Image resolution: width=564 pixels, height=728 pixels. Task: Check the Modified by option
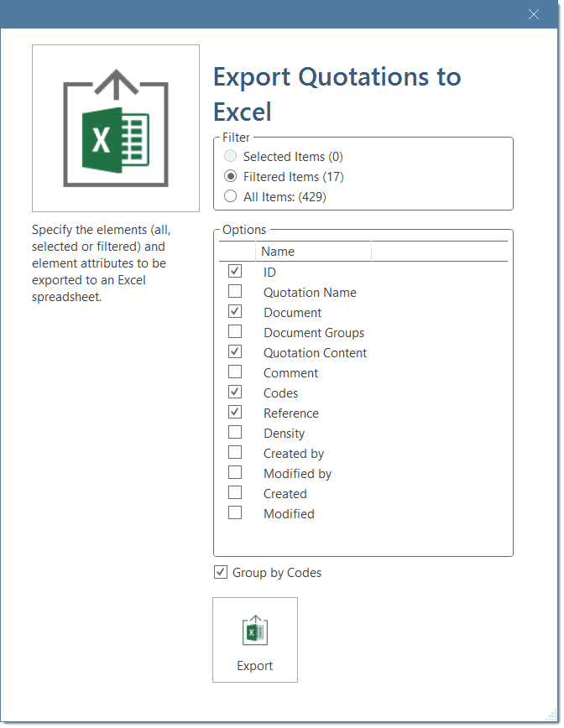tap(235, 473)
